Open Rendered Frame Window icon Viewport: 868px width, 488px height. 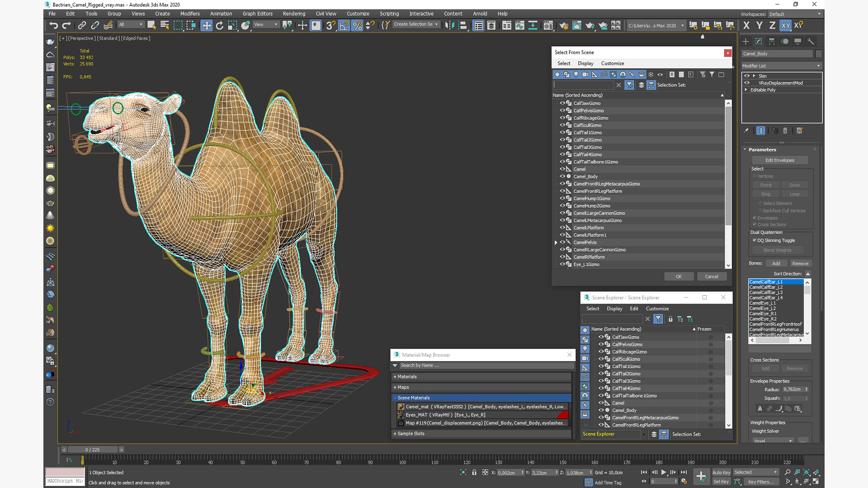click(577, 25)
